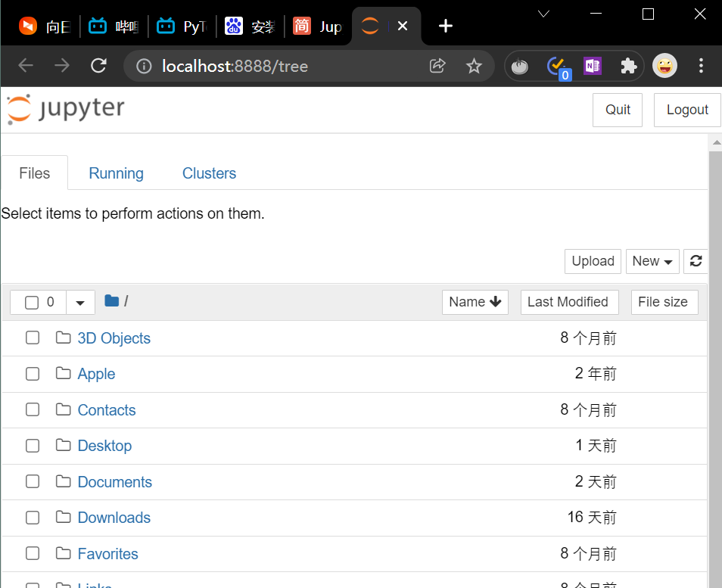Screen dimensions: 722x588
Task: Go back in browser history
Action: [x=26, y=66]
